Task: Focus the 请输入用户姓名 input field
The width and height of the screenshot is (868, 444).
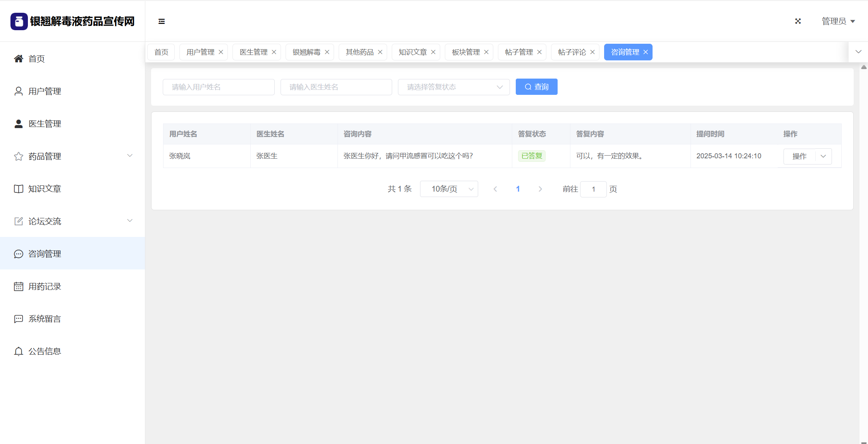Action: coord(219,87)
